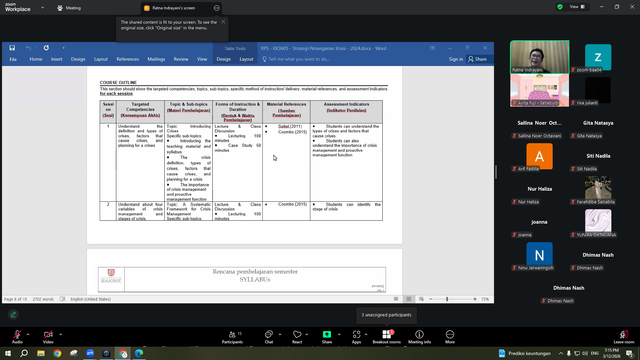Open Windows taskbar search

24,353
